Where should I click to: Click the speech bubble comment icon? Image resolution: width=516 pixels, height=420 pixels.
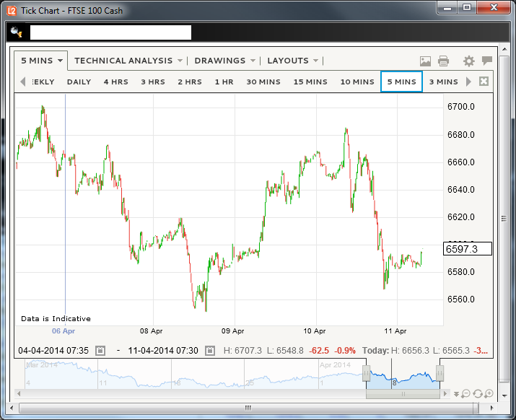coord(487,61)
